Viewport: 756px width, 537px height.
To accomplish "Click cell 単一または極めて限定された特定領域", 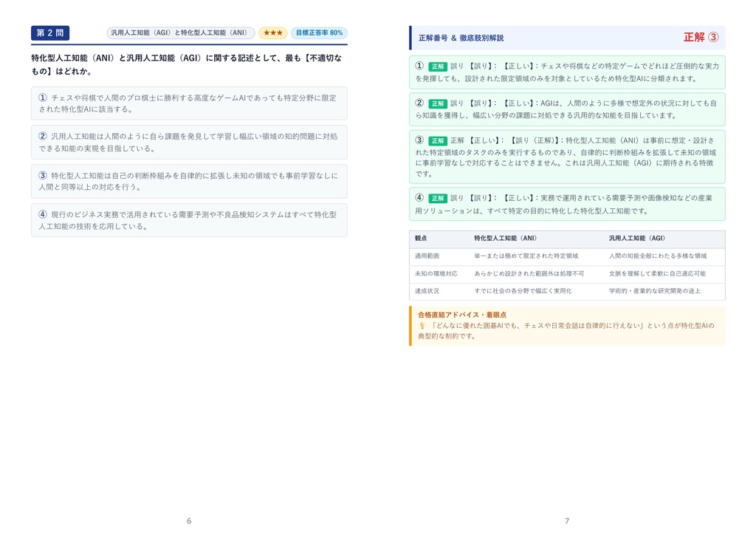I will point(526,256).
